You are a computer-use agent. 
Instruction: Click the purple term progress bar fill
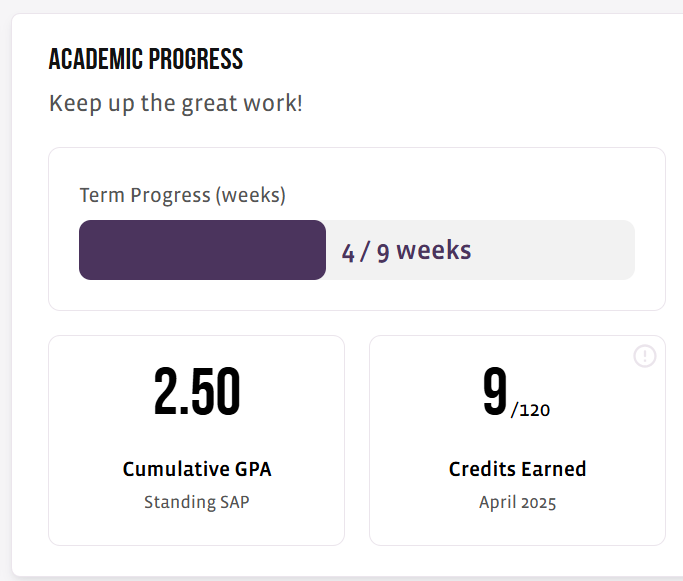(202, 250)
